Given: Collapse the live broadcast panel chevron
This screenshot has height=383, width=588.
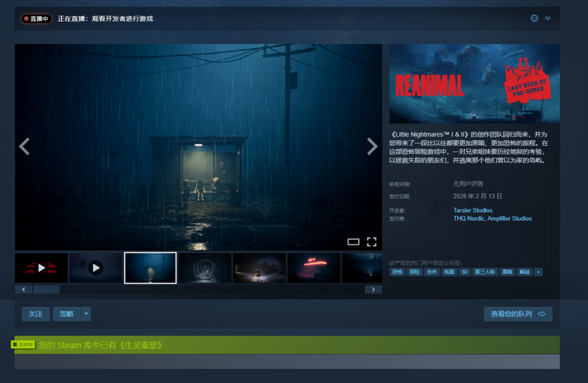Looking at the screenshot, I should tap(548, 18).
